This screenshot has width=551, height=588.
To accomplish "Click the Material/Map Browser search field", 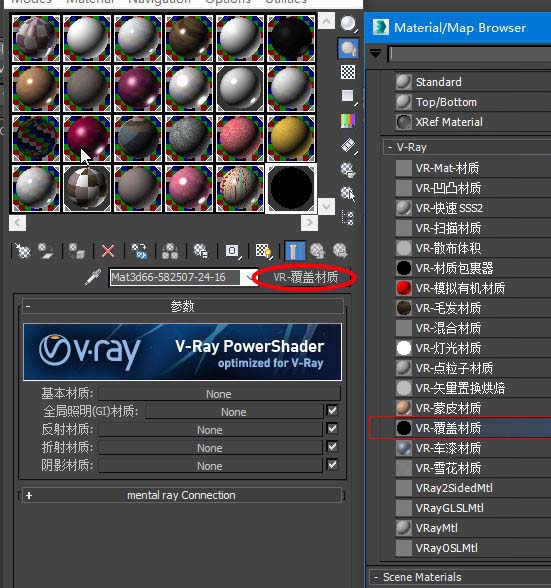I will [469, 54].
